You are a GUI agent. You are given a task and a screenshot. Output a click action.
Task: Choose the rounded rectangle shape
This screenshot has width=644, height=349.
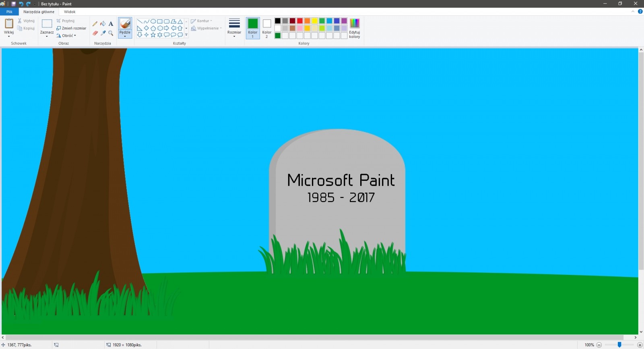[167, 21]
